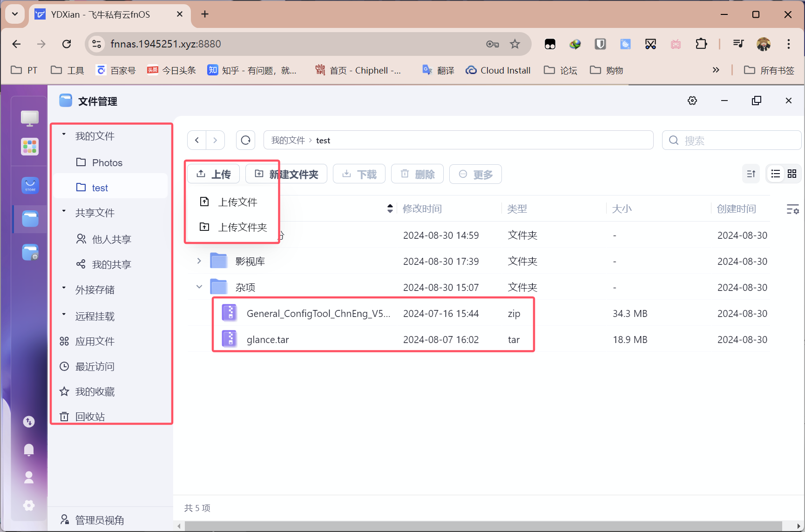Expand the 外接存储 section
Viewport: 805px width, 532px height.
tap(64, 288)
